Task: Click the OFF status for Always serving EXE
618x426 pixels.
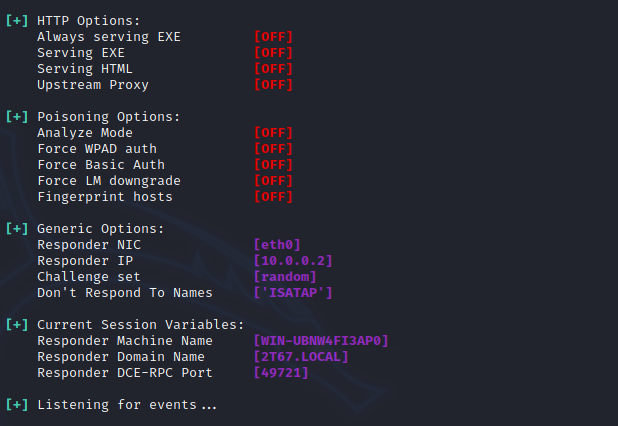Action: [273, 36]
